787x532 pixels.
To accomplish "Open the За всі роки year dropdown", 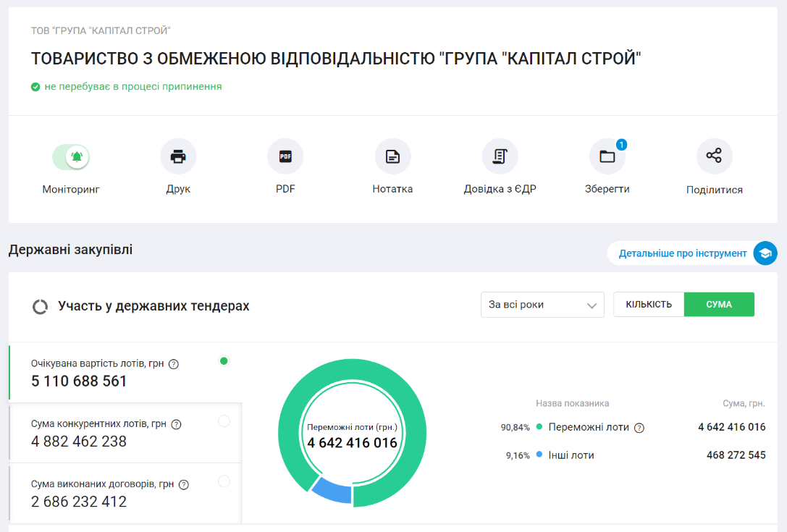I will tap(542, 305).
